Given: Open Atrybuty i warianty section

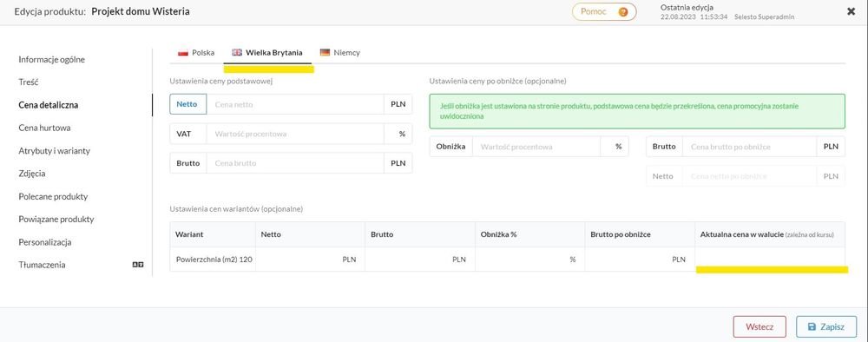Looking at the screenshot, I should click(54, 150).
